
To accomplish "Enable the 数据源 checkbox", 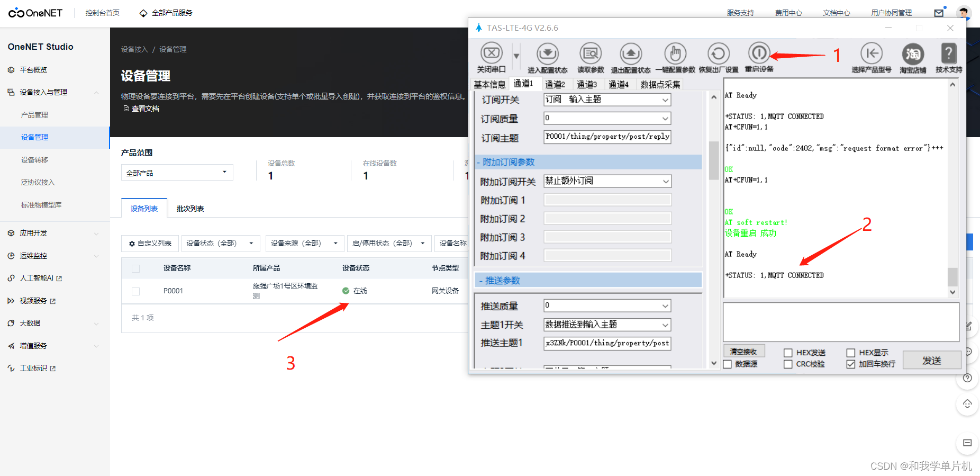I will [x=728, y=364].
